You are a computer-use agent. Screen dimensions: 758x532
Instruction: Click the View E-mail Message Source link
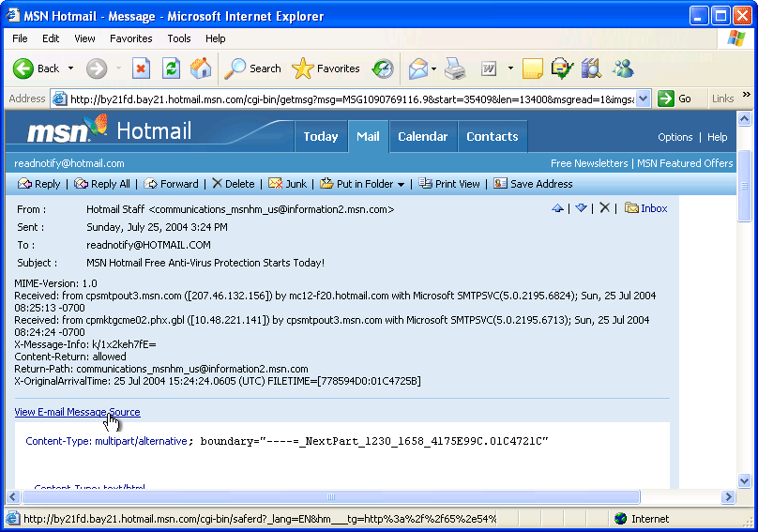pos(77,412)
